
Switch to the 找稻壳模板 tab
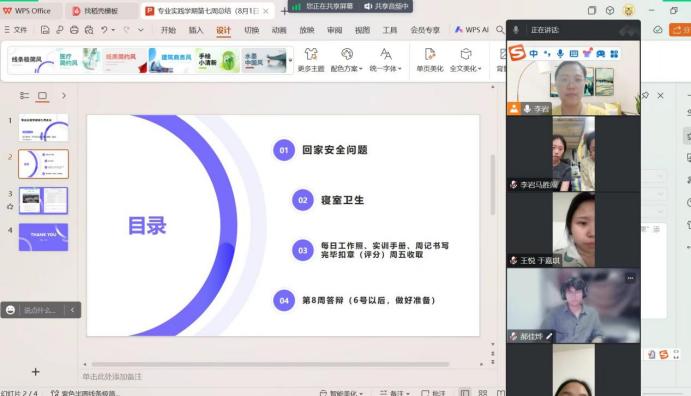[x=101, y=11]
